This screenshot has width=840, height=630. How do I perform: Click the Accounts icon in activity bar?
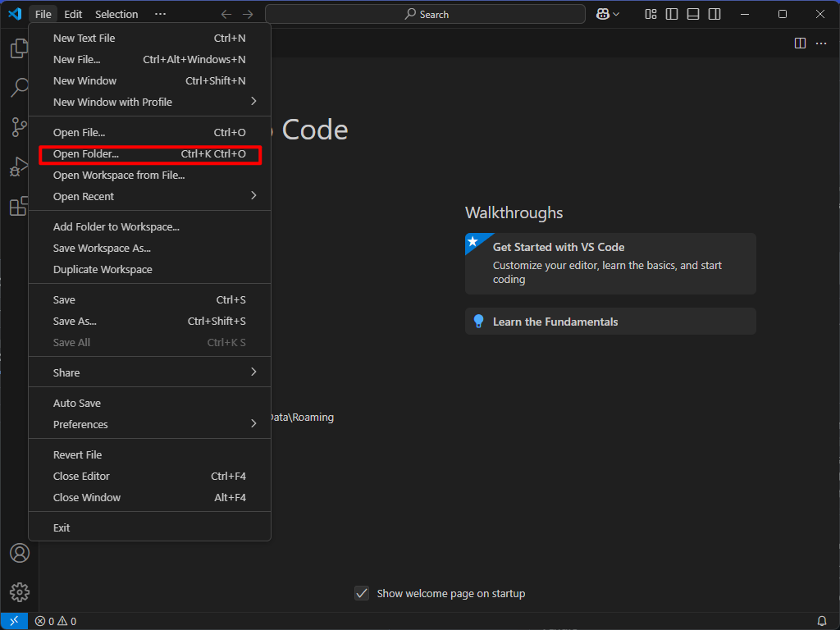20,553
